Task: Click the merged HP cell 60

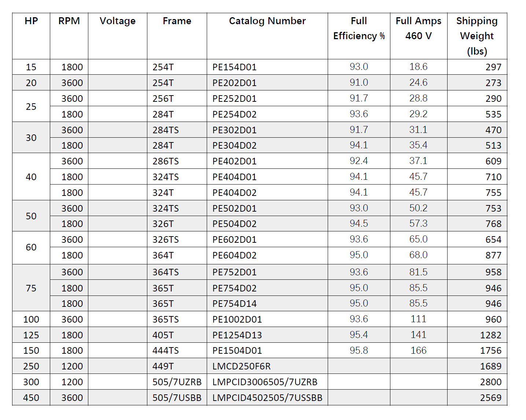Action: click(x=31, y=247)
